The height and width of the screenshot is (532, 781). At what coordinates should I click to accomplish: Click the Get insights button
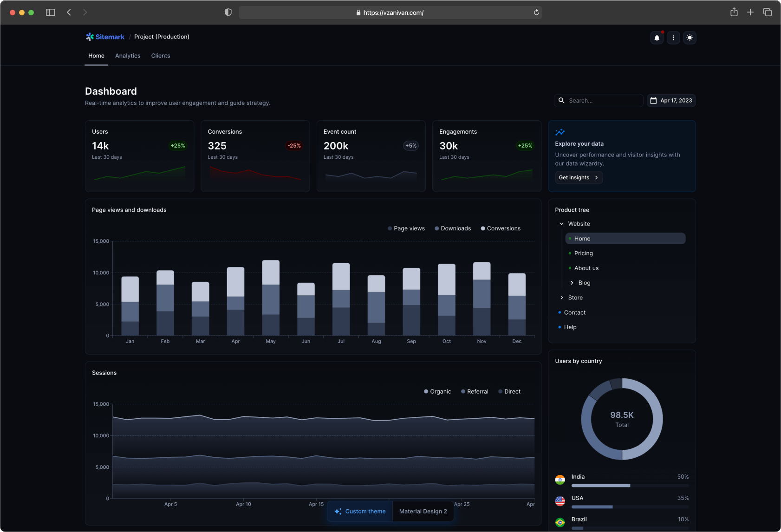coord(579,177)
